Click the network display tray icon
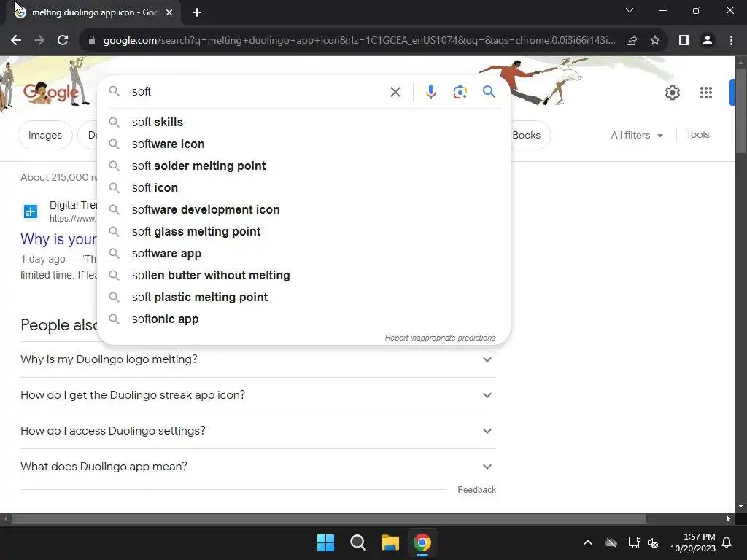 (x=634, y=542)
